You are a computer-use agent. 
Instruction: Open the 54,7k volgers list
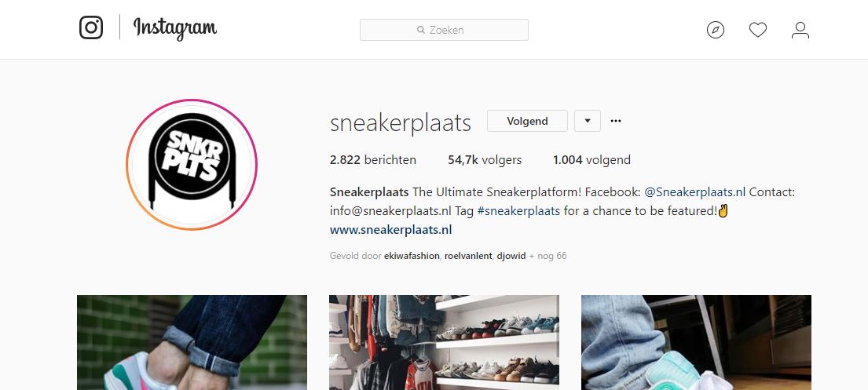click(x=485, y=160)
